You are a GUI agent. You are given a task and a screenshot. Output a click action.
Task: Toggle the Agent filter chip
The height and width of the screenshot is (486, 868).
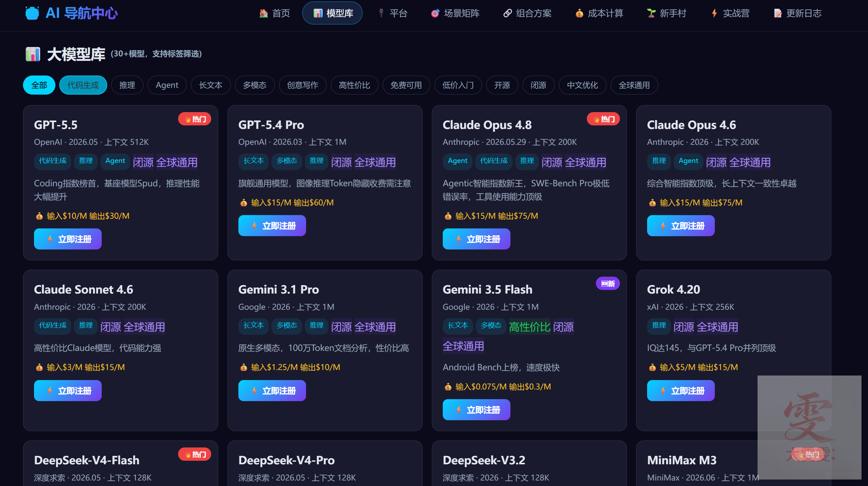167,85
